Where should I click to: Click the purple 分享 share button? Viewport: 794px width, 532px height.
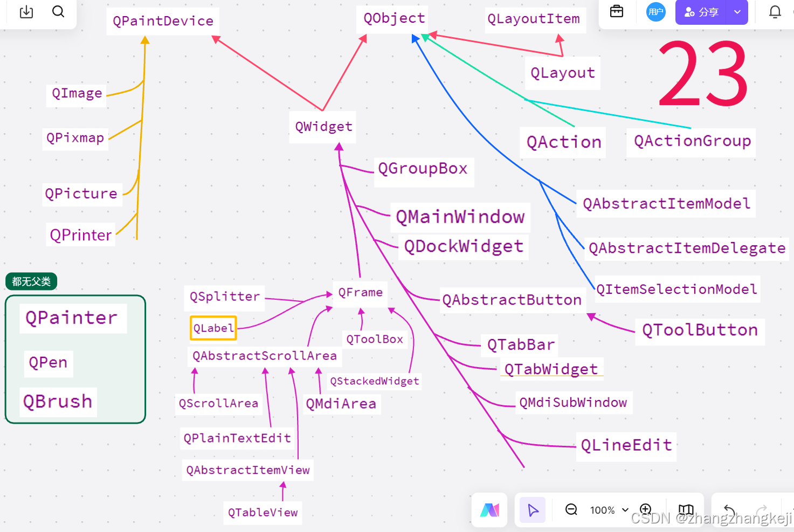pyautogui.click(x=701, y=12)
